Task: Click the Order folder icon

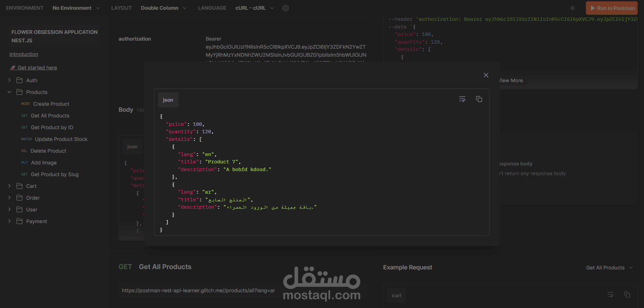Action: pos(19,198)
